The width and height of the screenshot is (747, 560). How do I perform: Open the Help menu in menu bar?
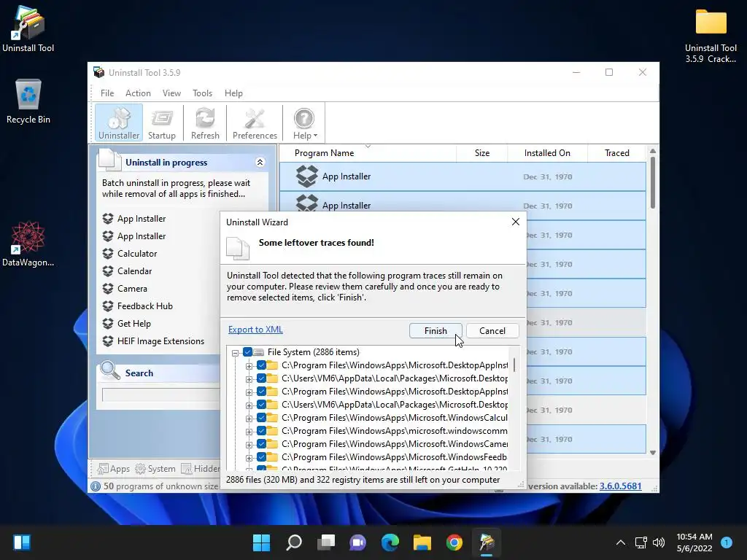coord(233,93)
